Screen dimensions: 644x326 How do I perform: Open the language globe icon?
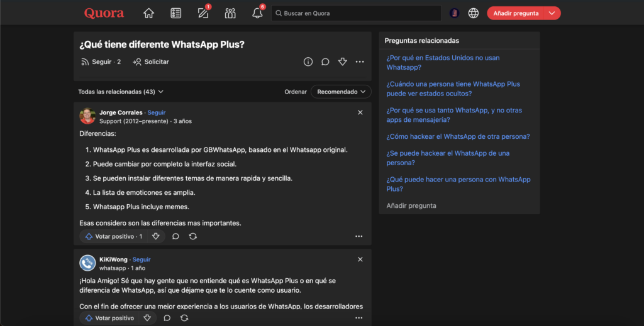(x=473, y=13)
